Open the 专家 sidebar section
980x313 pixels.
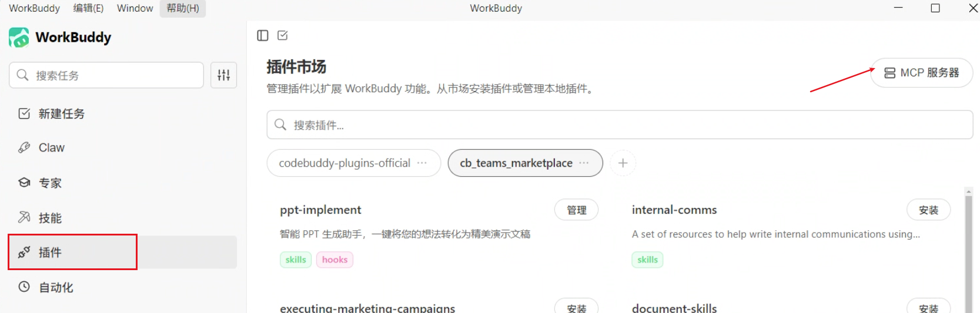(x=122, y=183)
